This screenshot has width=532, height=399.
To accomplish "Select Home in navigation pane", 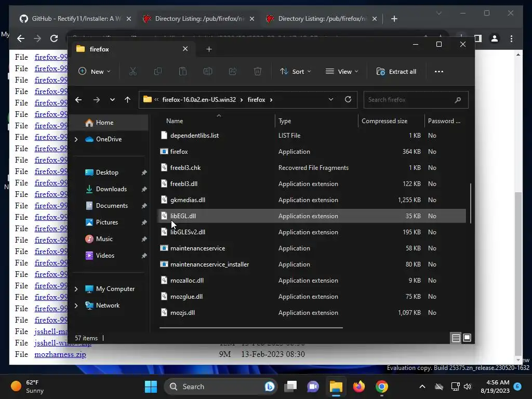I will click(109, 123).
